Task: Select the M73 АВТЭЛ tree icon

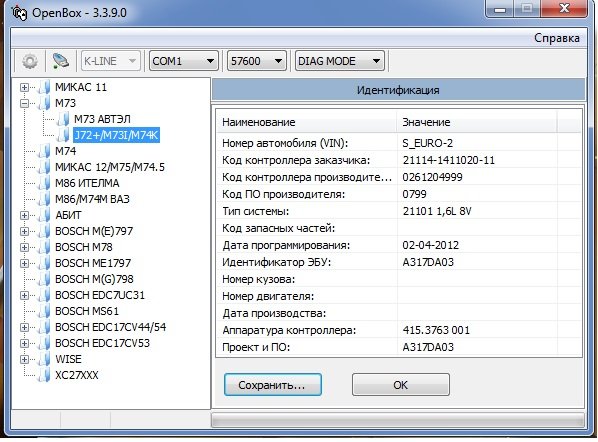Action: point(63,119)
